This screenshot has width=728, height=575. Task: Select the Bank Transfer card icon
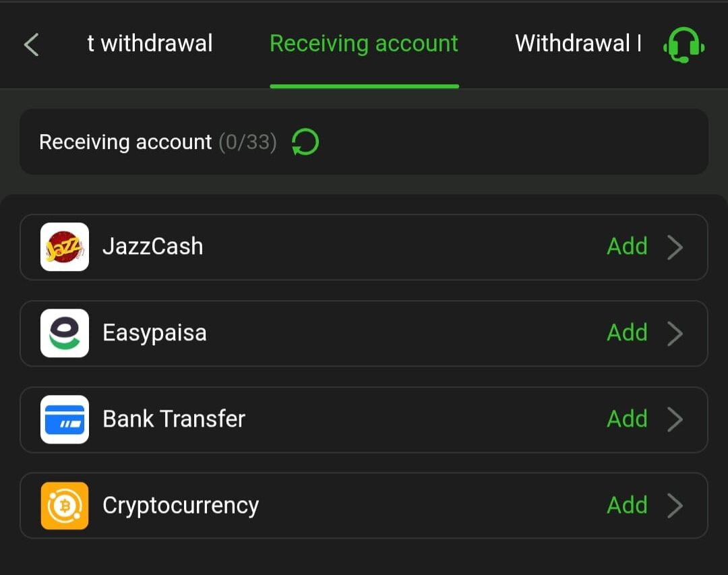point(64,419)
